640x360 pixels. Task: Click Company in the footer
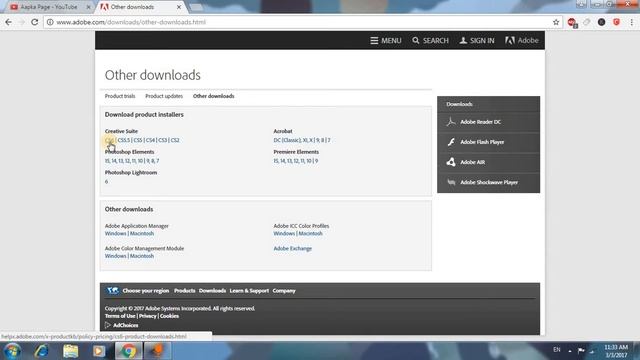tap(284, 291)
